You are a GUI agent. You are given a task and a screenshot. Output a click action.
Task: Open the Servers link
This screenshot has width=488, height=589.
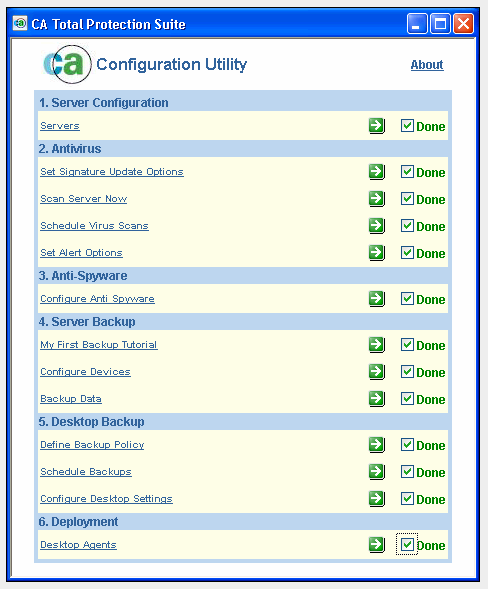(x=60, y=126)
